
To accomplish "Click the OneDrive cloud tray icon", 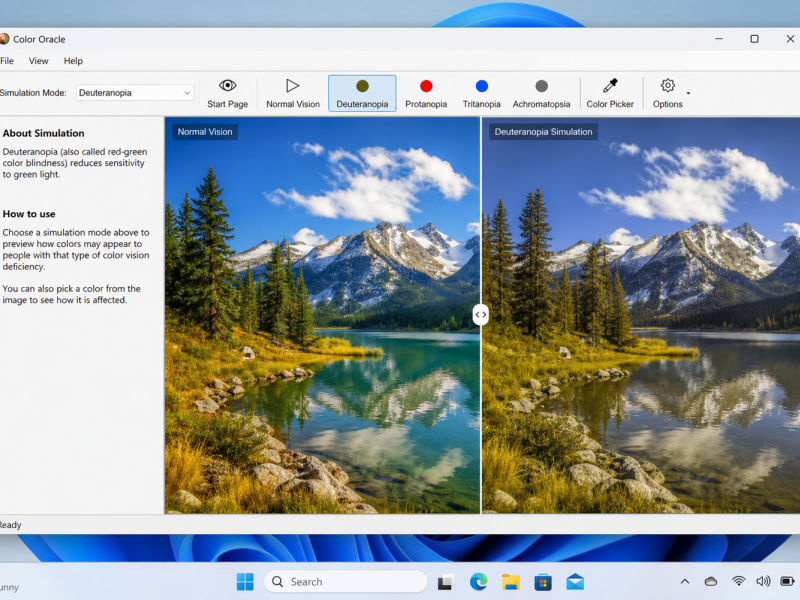I will 711,581.
